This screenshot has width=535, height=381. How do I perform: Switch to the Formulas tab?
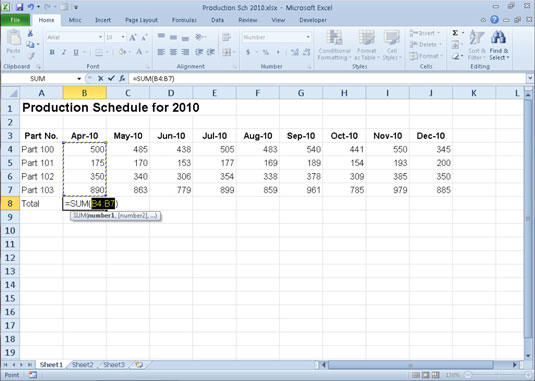184,20
